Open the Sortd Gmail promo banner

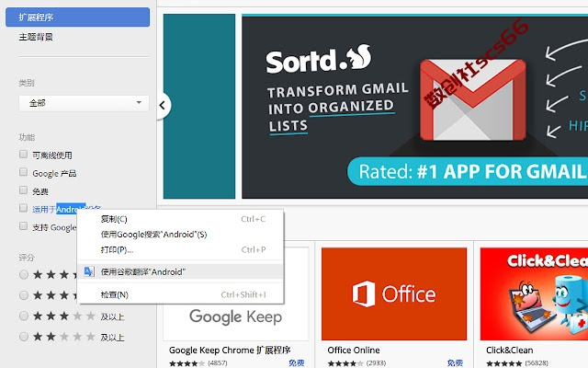coord(414,107)
